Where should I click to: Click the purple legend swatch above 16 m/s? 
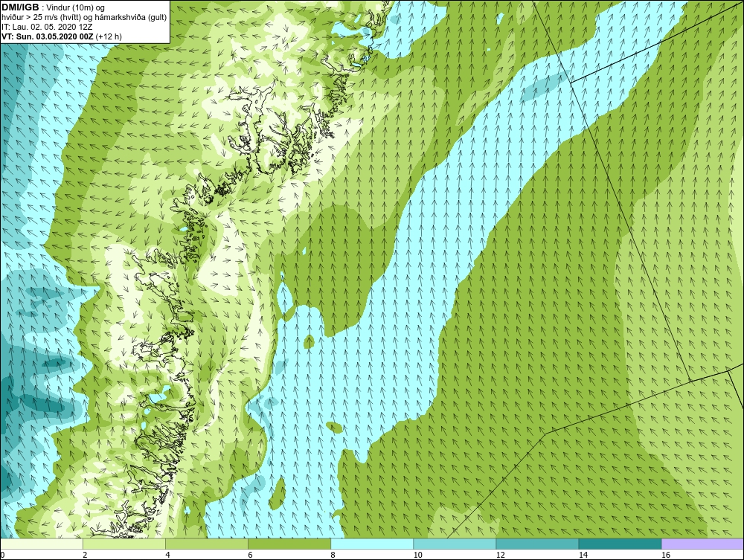coord(702,544)
